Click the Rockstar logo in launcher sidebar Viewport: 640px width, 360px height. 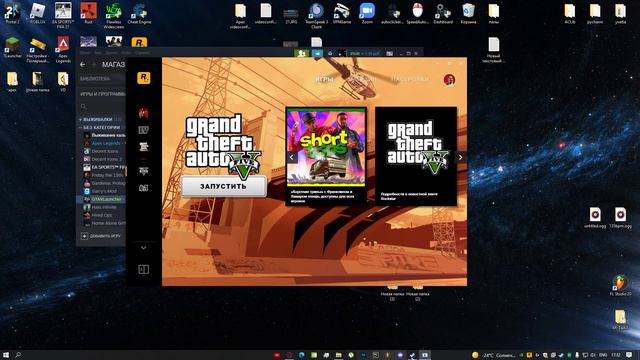point(143,78)
